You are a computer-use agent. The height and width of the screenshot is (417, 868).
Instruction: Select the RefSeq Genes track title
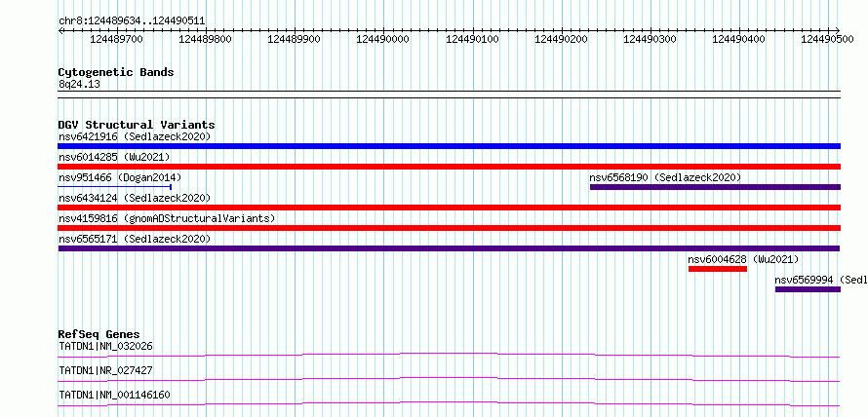[99, 334]
